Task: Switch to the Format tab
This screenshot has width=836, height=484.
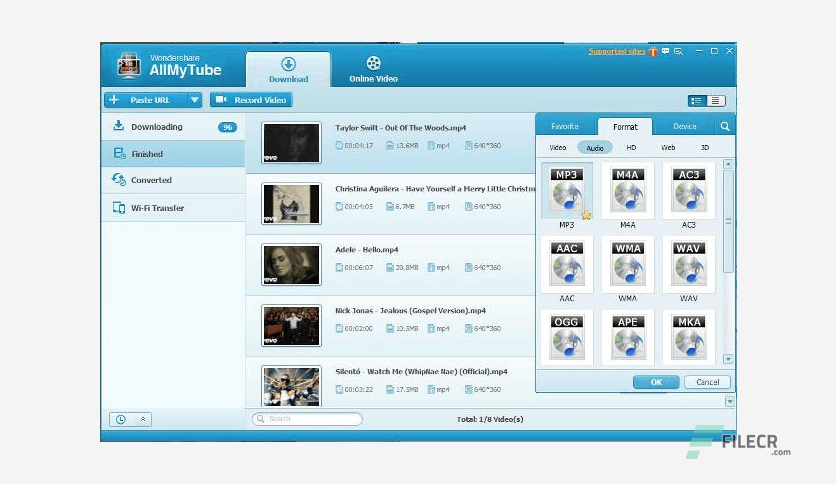Action: point(625,127)
